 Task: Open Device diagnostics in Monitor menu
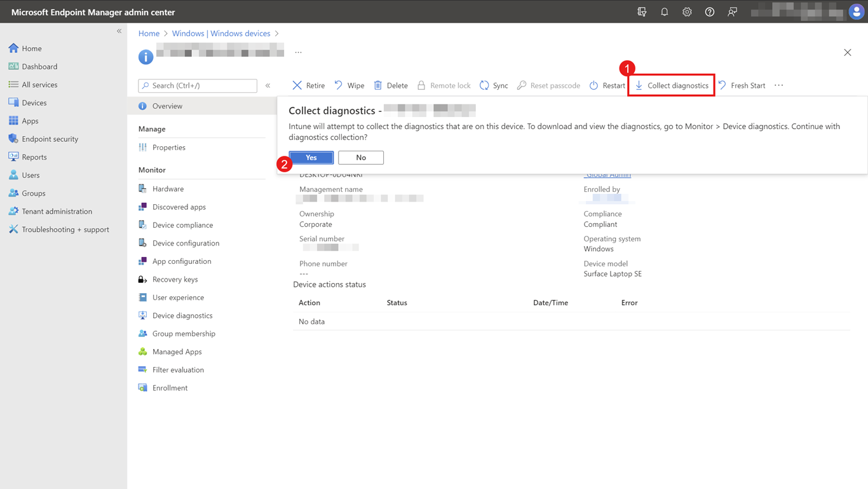click(x=182, y=315)
